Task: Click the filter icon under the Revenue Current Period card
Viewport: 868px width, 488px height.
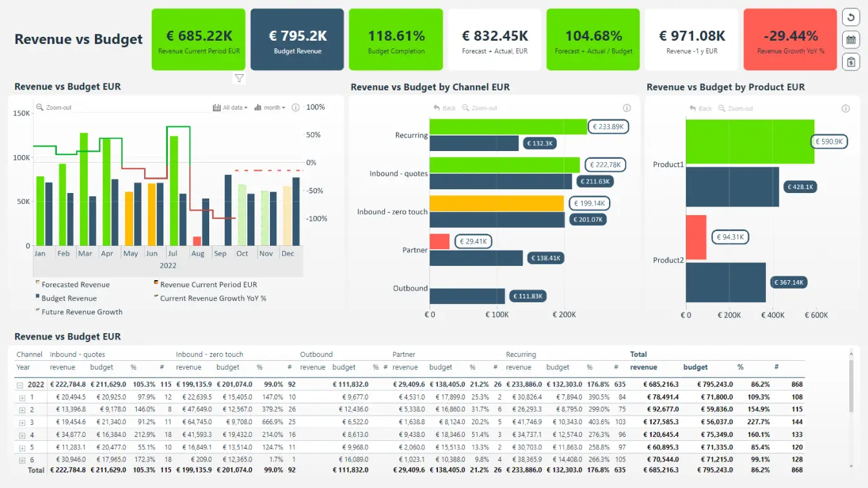Action: point(239,77)
